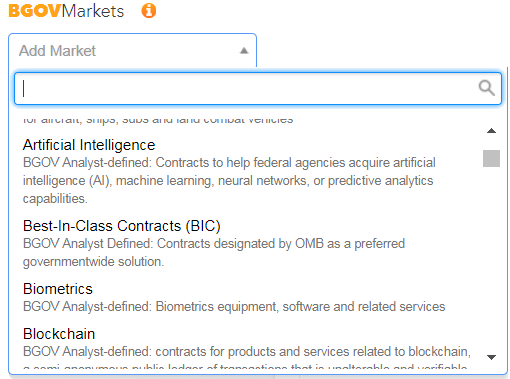Select the Artificial Intelligence market option
This screenshot has height=379, width=510.
(x=247, y=171)
